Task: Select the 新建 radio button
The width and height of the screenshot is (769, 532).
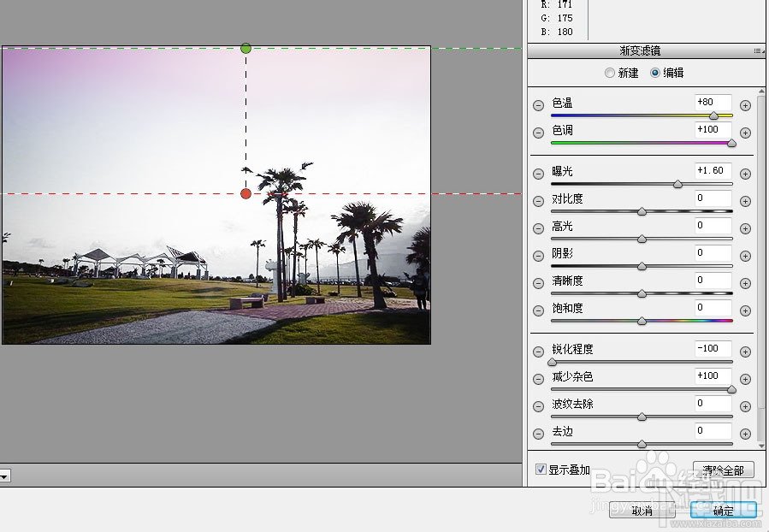Action: (610, 74)
